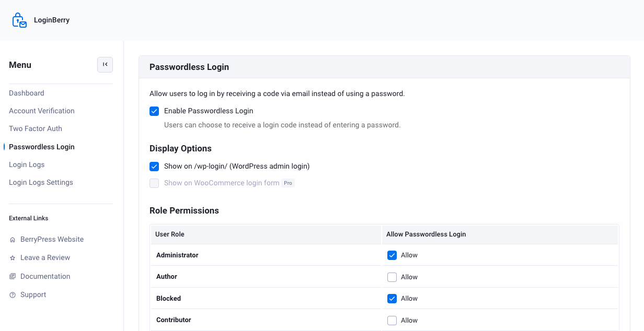
Task: Click the LoginBerry lock logo icon
Action: (19, 20)
